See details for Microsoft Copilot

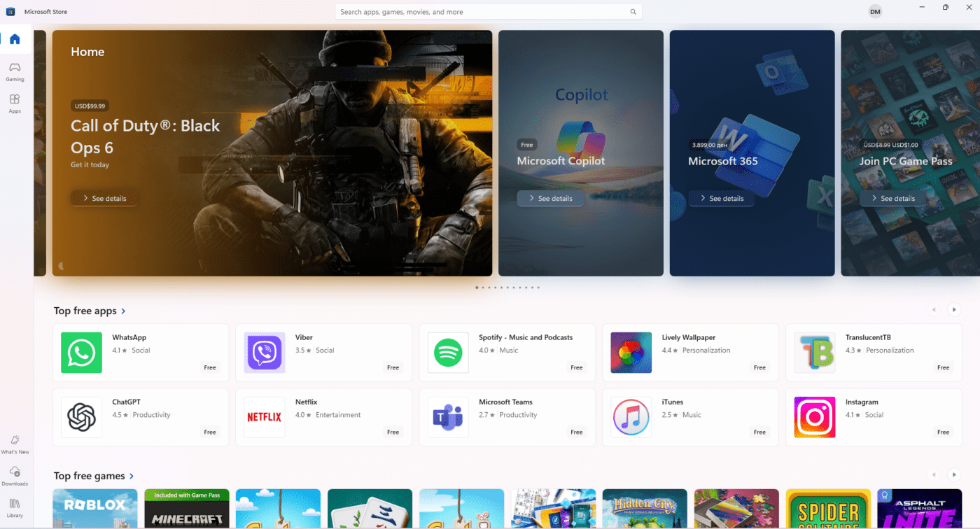[551, 198]
